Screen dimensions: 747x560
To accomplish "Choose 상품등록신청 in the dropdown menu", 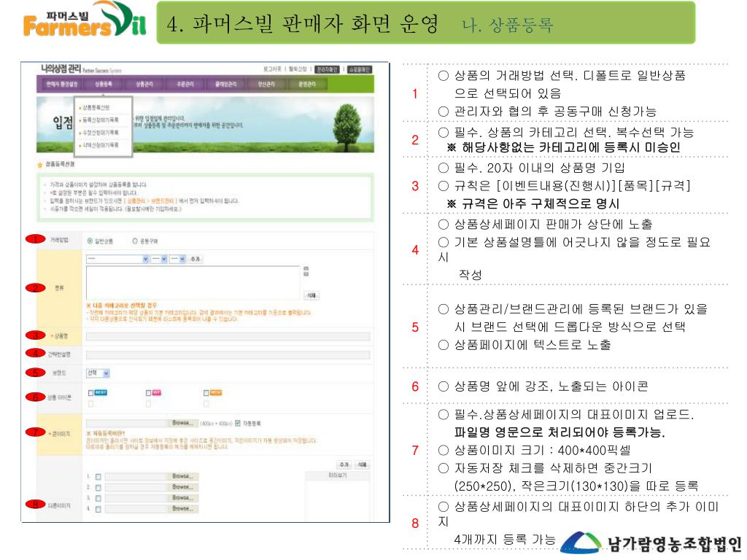I will point(96,108).
